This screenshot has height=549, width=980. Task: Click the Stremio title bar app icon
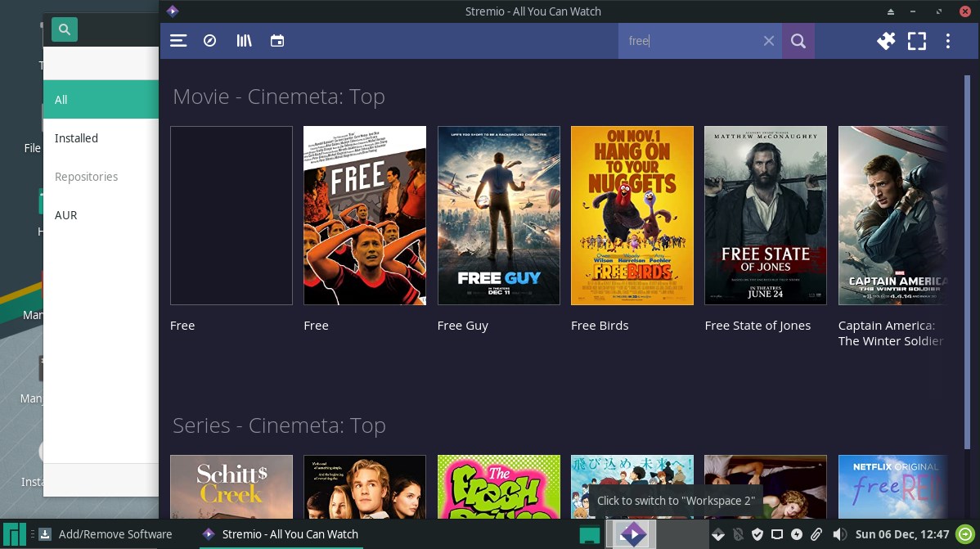point(173,11)
